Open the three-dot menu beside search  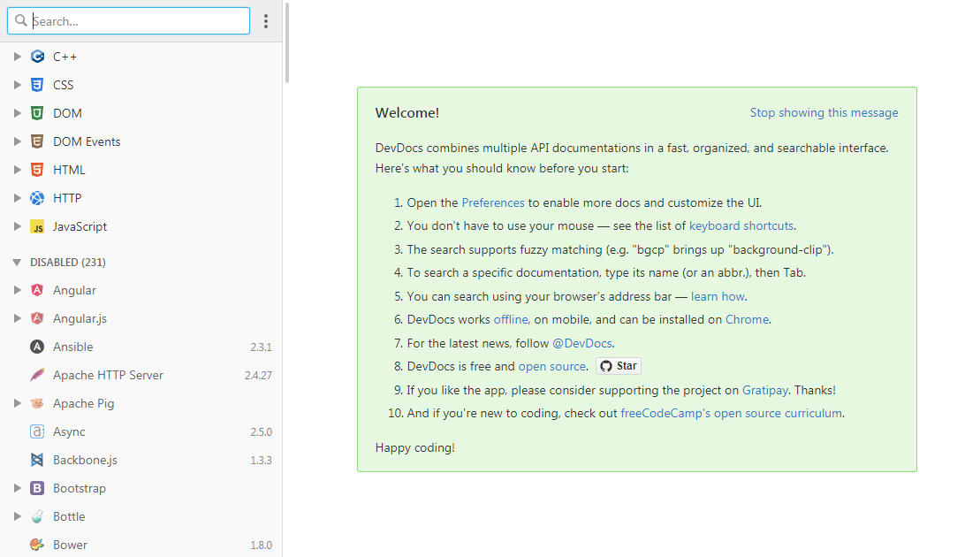pos(266,21)
